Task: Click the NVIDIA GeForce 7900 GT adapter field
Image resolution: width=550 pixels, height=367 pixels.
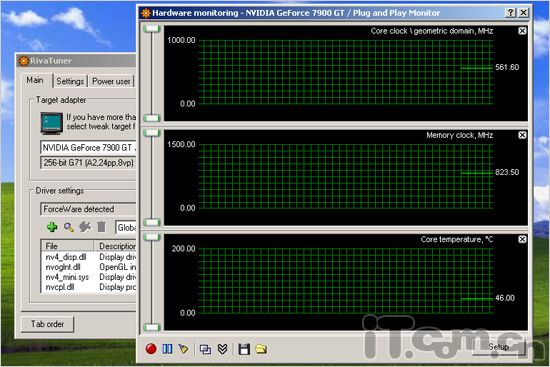Action: (88, 148)
